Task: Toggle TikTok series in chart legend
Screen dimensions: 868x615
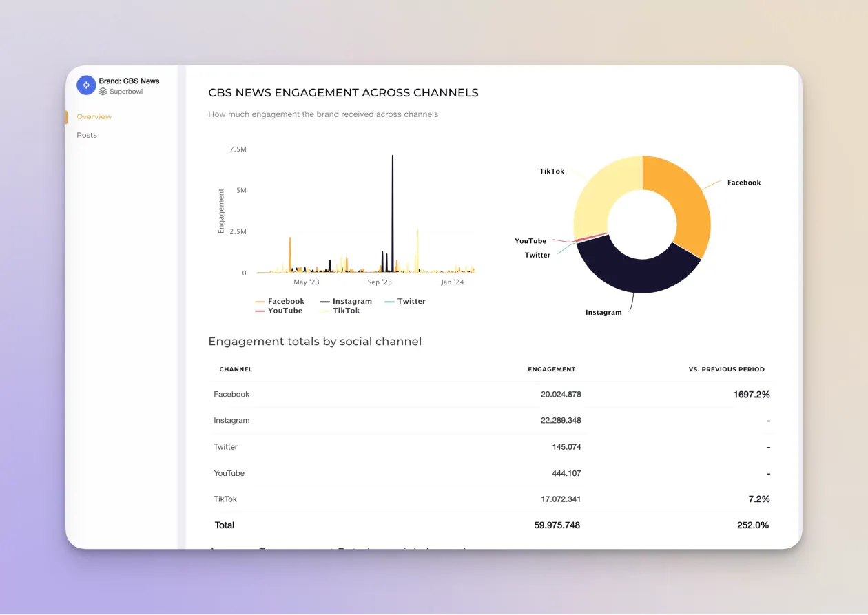Action: [x=340, y=311]
